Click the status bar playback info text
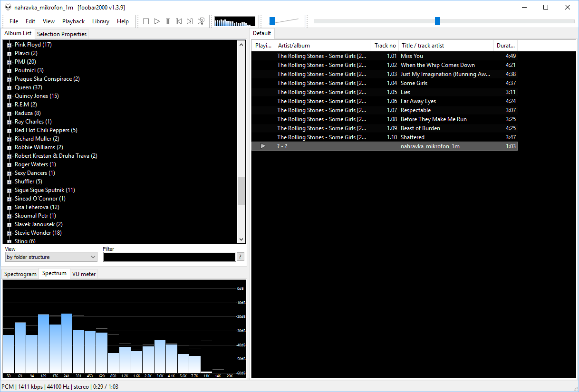The width and height of the screenshot is (579, 392). pyautogui.click(x=60, y=387)
